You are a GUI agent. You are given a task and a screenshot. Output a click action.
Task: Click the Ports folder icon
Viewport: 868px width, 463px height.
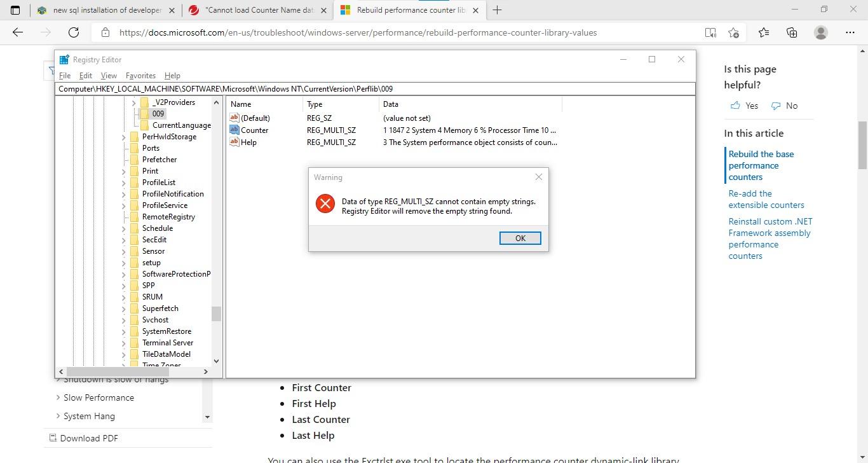tap(134, 148)
